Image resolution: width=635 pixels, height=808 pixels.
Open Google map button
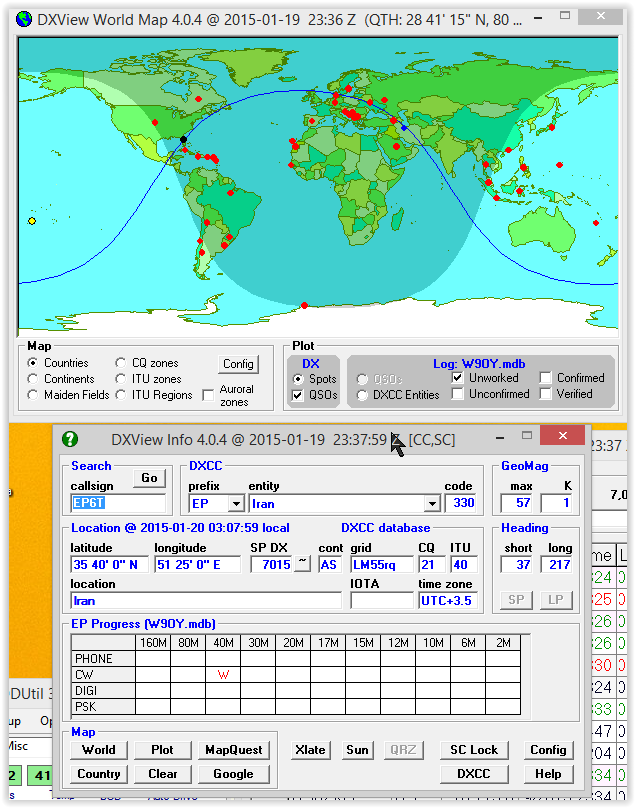pyautogui.click(x=233, y=774)
